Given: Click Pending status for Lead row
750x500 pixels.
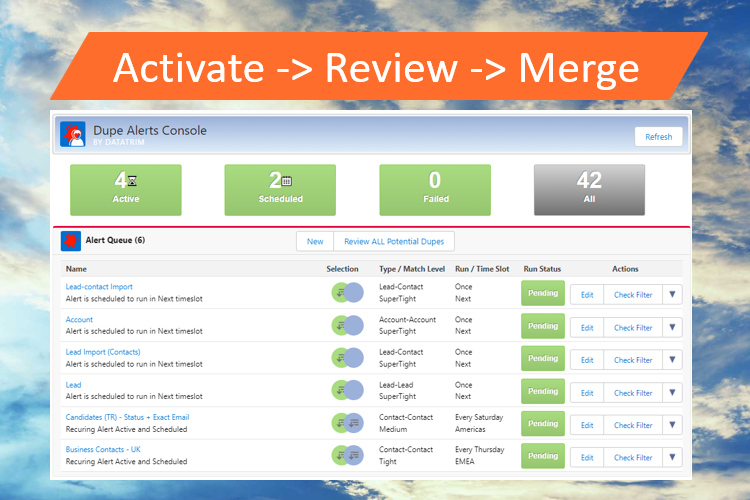Looking at the screenshot, I should click(543, 391).
